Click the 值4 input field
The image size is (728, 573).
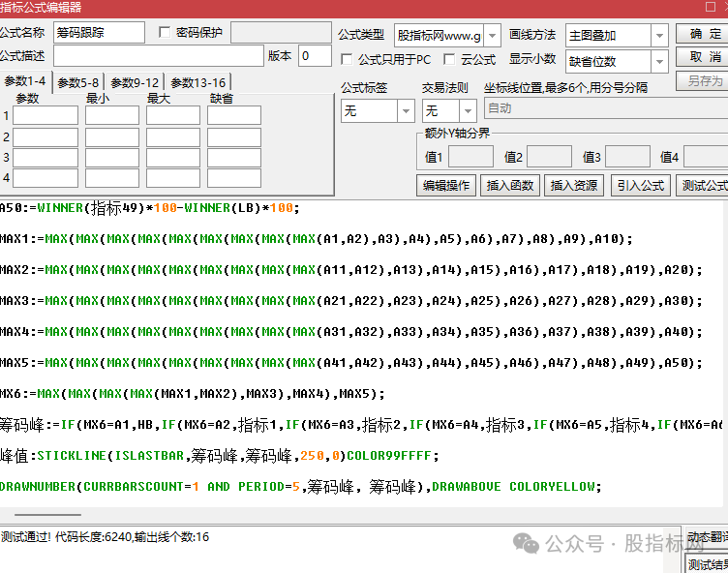706,157
